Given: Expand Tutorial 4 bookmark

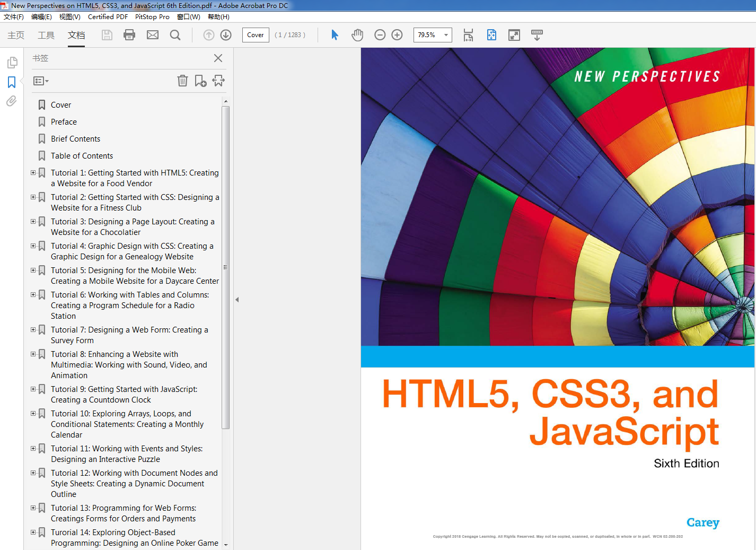Looking at the screenshot, I should click(x=33, y=246).
